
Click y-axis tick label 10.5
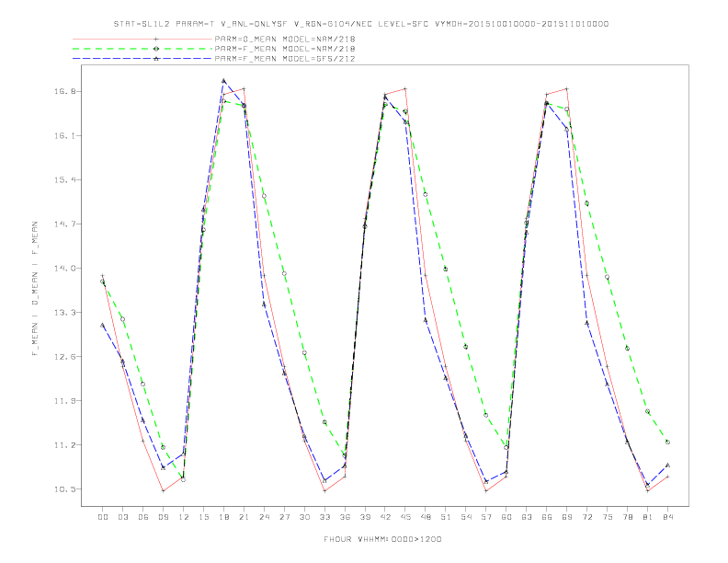pos(64,489)
